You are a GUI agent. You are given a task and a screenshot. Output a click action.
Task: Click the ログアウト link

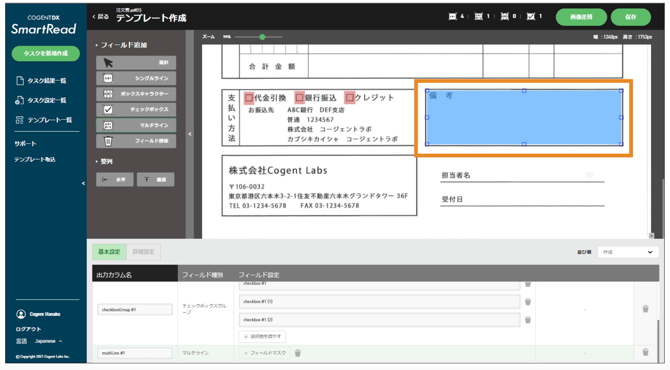tap(28, 329)
